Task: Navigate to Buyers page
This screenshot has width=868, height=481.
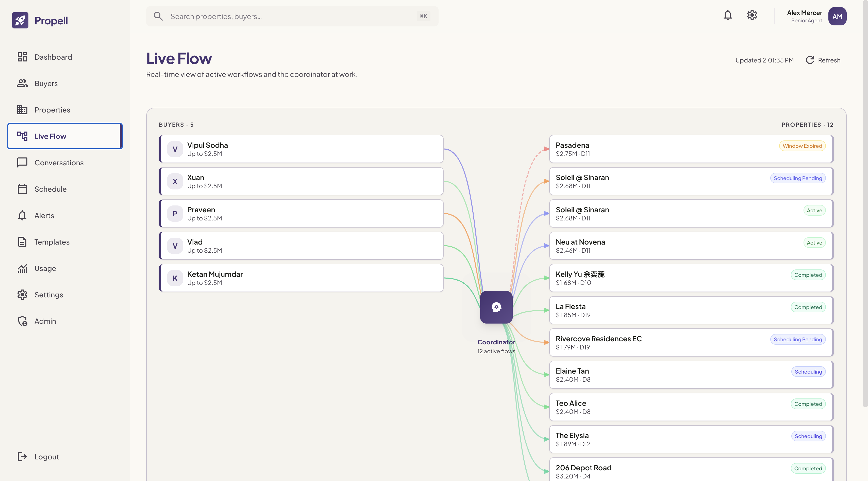Action: click(x=65, y=83)
